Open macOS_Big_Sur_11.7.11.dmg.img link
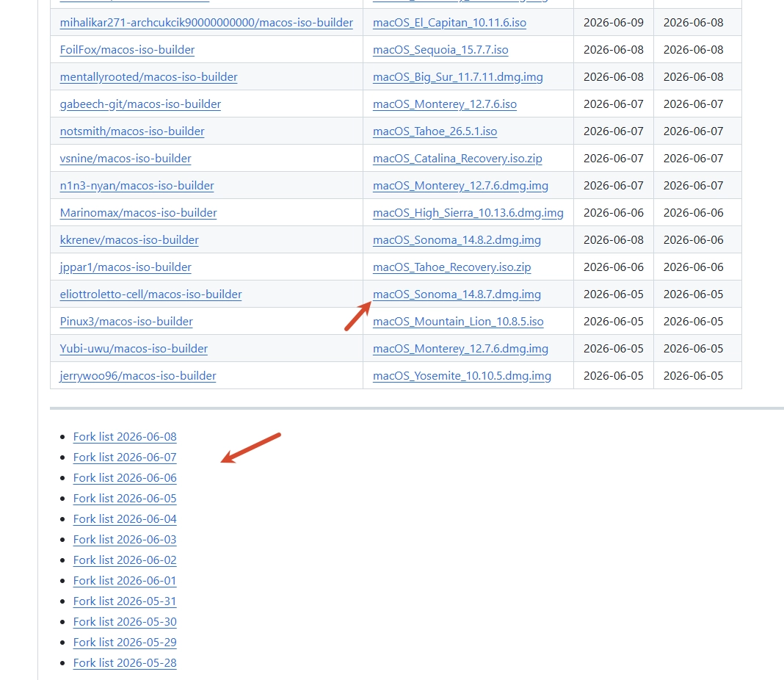 [457, 77]
